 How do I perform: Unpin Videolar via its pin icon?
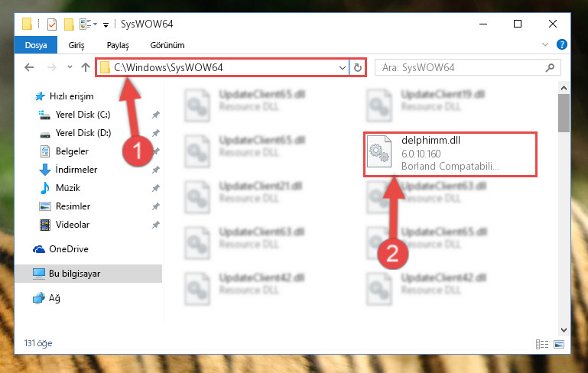click(x=156, y=225)
